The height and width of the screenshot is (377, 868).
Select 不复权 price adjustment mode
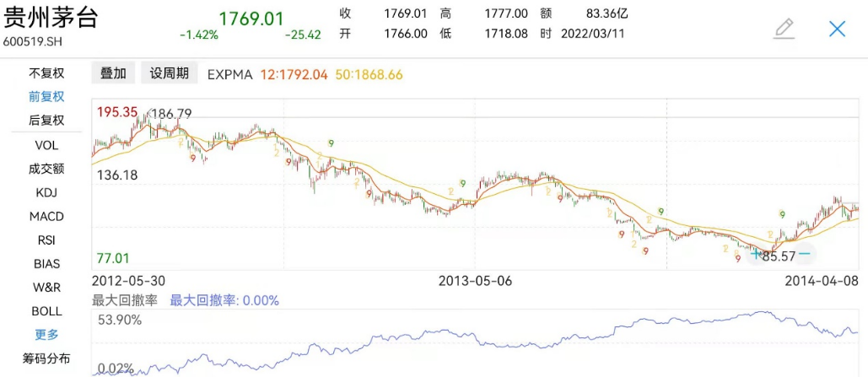point(46,73)
